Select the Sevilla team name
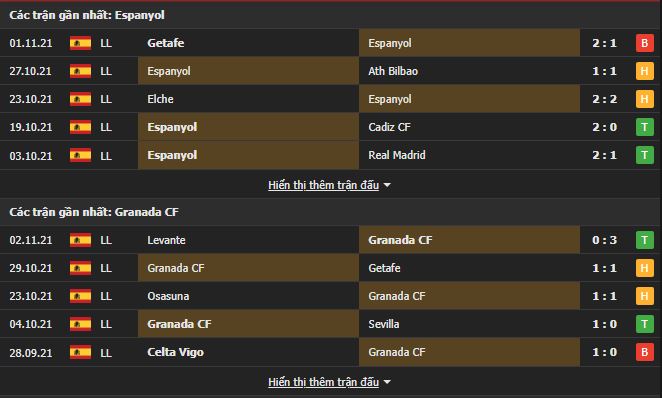662x398 pixels. (383, 324)
